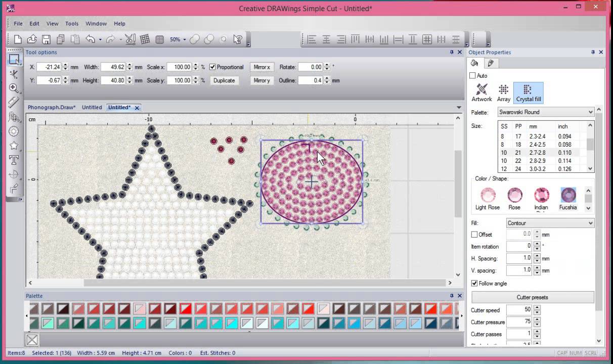
Task: Close the active Untitled* tab
Action: click(x=137, y=107)
